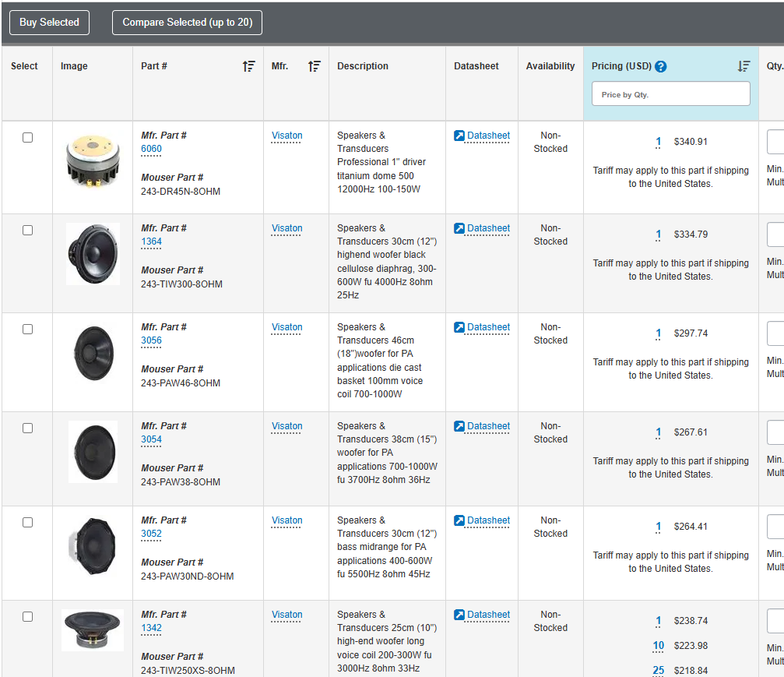The image size is (784, 677).
Task: Click Visaton link in the 6060 row
Action: 287,136
